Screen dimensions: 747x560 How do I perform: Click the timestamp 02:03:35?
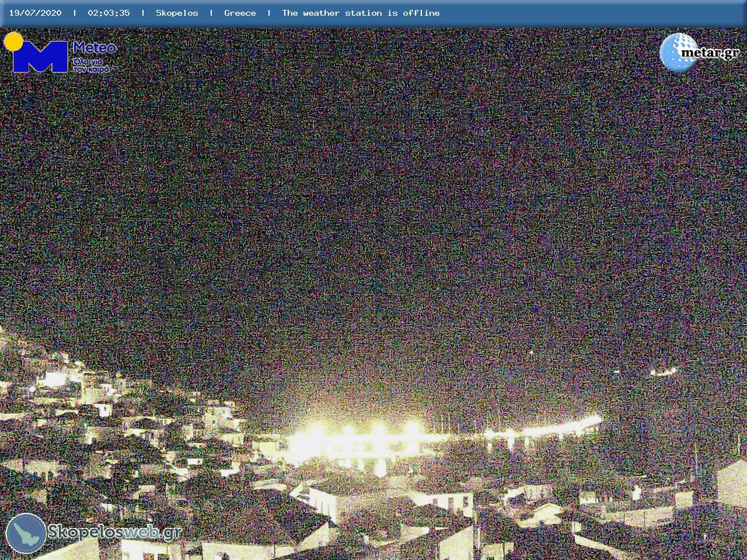[x=109, y=13]
